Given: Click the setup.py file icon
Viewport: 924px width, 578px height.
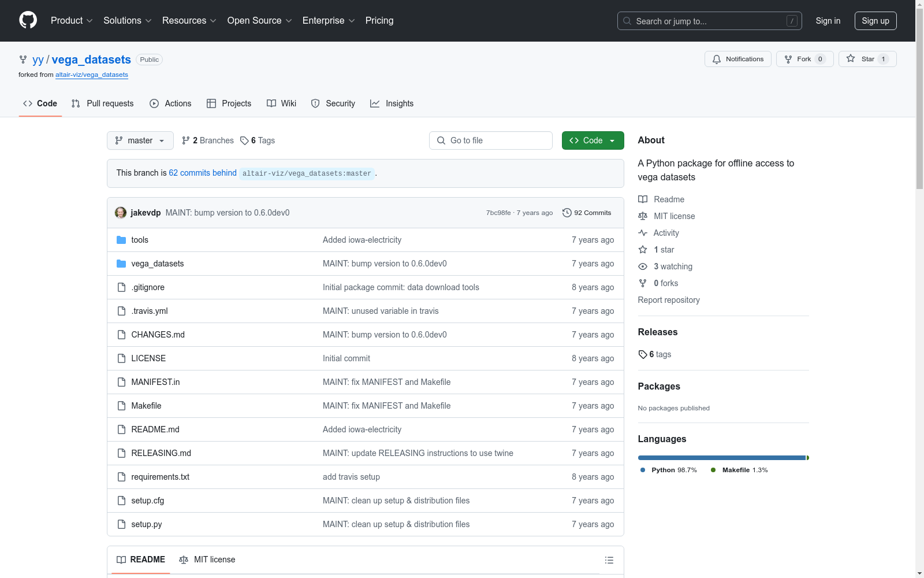Looking at the screenshot, I should (121, 524).
